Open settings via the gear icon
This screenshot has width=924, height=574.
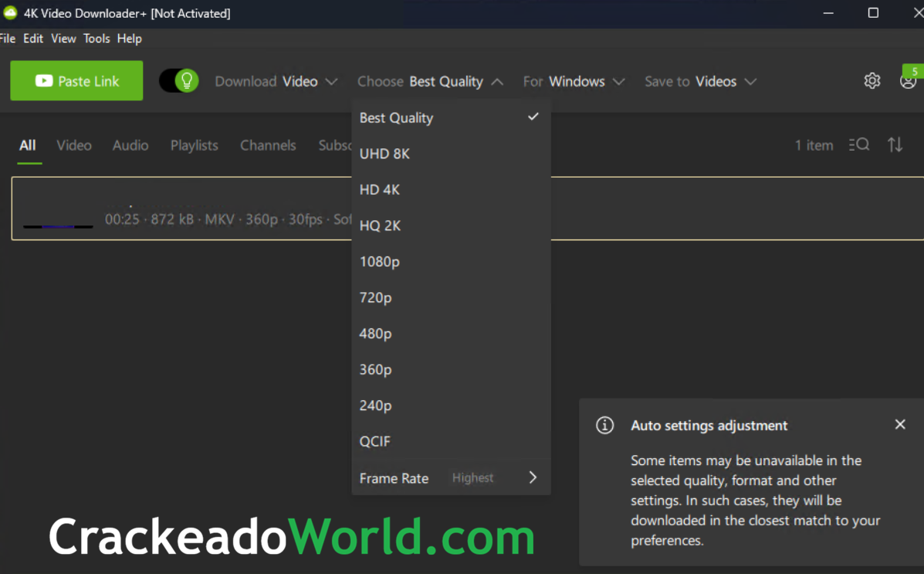point(872,81)
